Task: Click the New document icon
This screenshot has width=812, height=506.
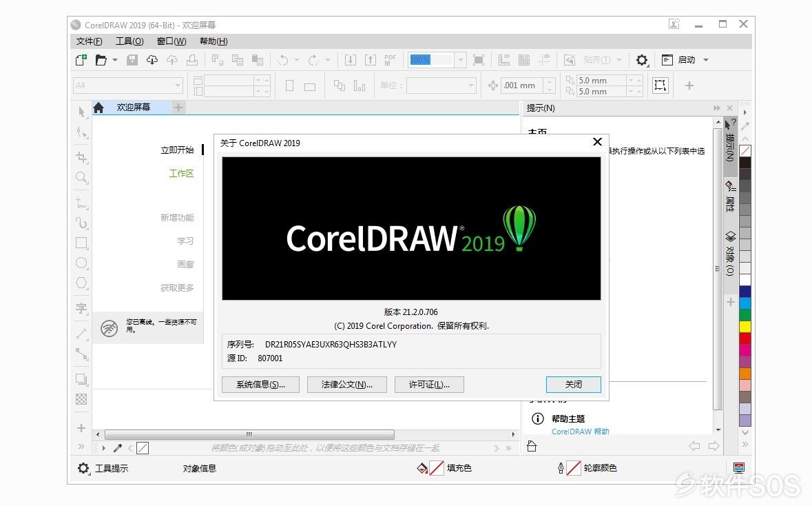Action: pyautogui.click(x=81, y=60)
